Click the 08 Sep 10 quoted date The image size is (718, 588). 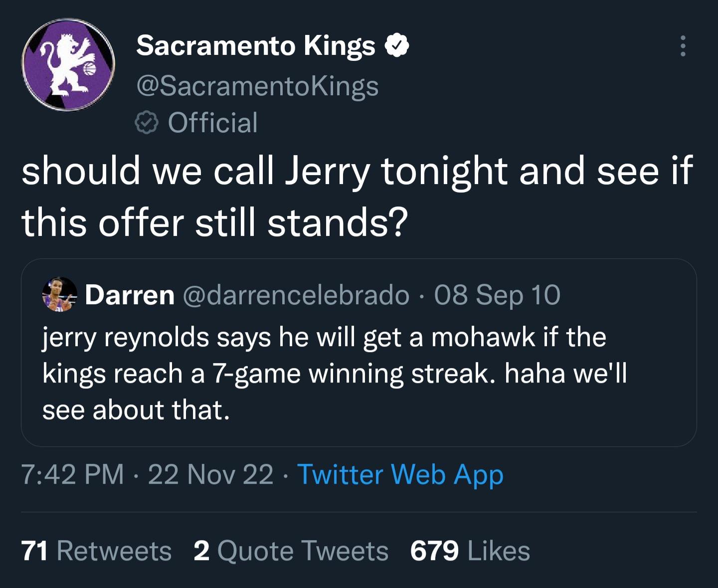(497, 295)
